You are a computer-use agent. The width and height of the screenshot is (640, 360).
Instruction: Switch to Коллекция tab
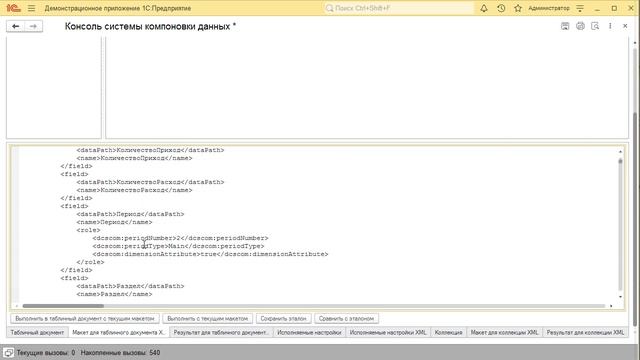pyautogui.click(x=449, y=333)
